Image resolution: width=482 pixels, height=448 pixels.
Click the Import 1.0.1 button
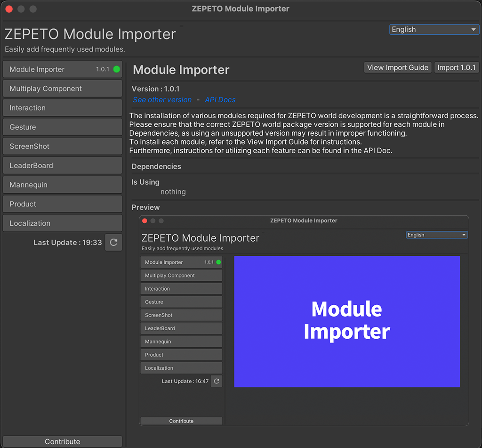[456, 67]
